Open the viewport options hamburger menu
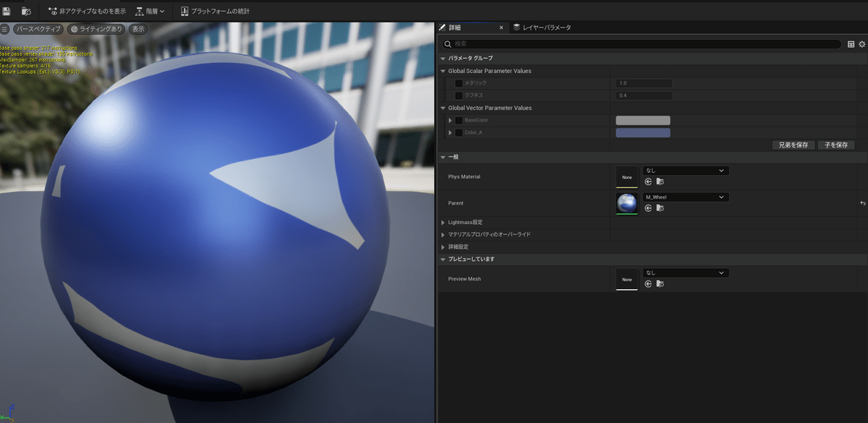 [x=4, y=29]
